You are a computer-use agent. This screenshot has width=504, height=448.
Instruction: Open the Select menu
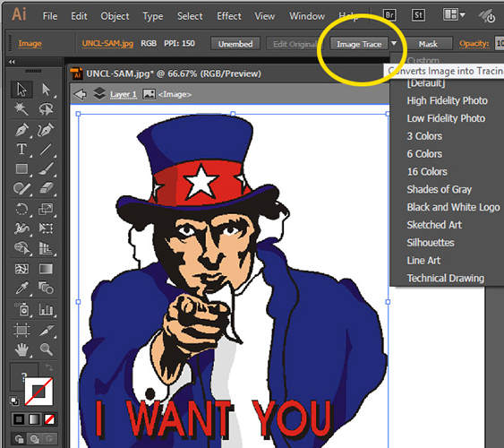(x=190, y=16)
